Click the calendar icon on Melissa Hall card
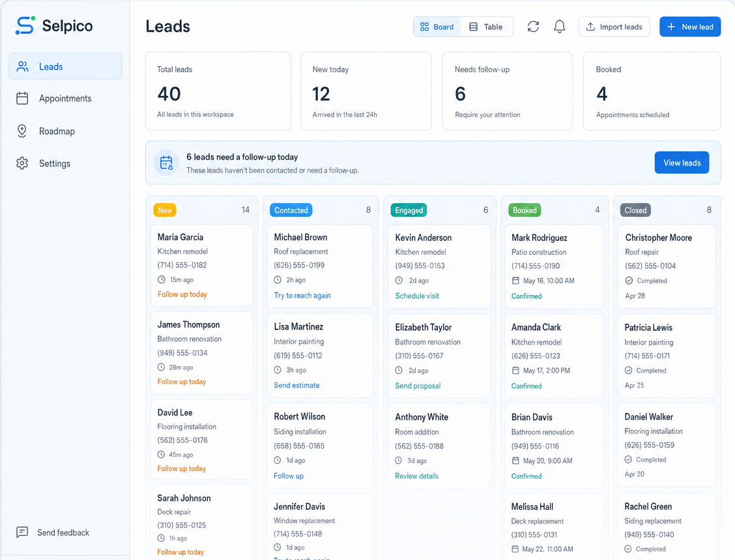The height and width of the screenshot is (560, 735). click(x=515, y=549)
